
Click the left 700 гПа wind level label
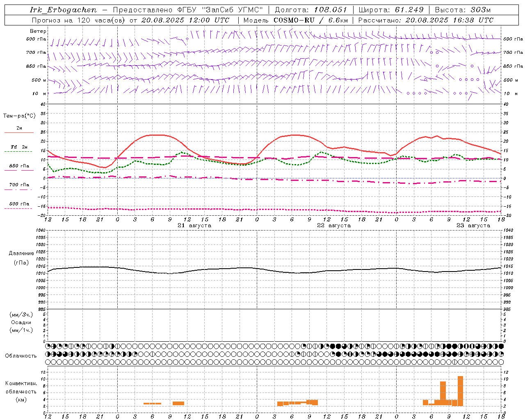[x=36, y=52]
